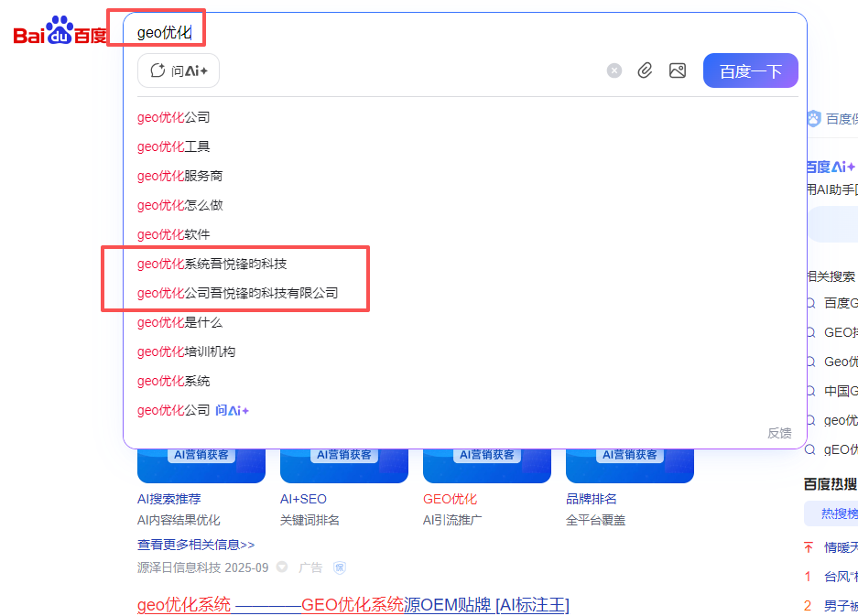Clear the search text with the X icon
The image size is (858, 616).
tap(614, 70)
